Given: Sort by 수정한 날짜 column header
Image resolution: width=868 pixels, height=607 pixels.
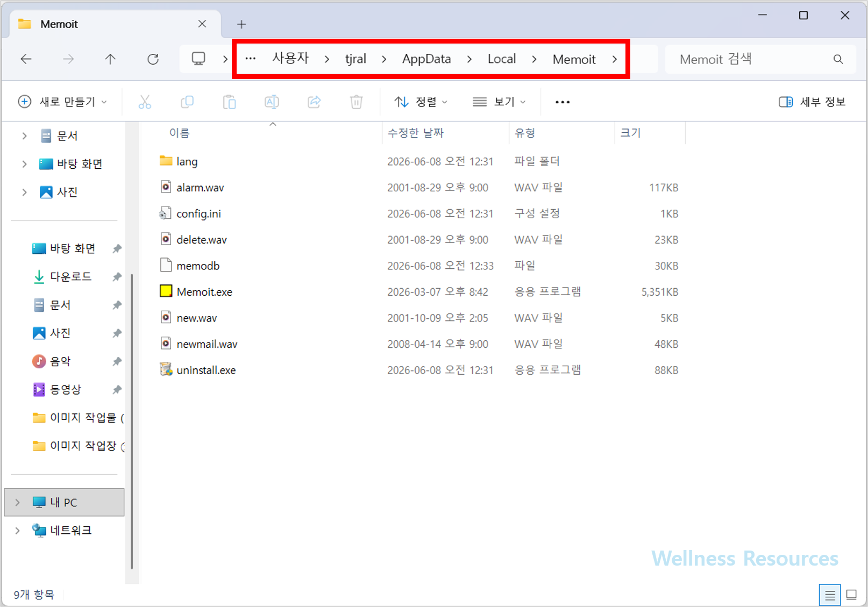Looking at the screenshot, I should [x=416, y=133].
